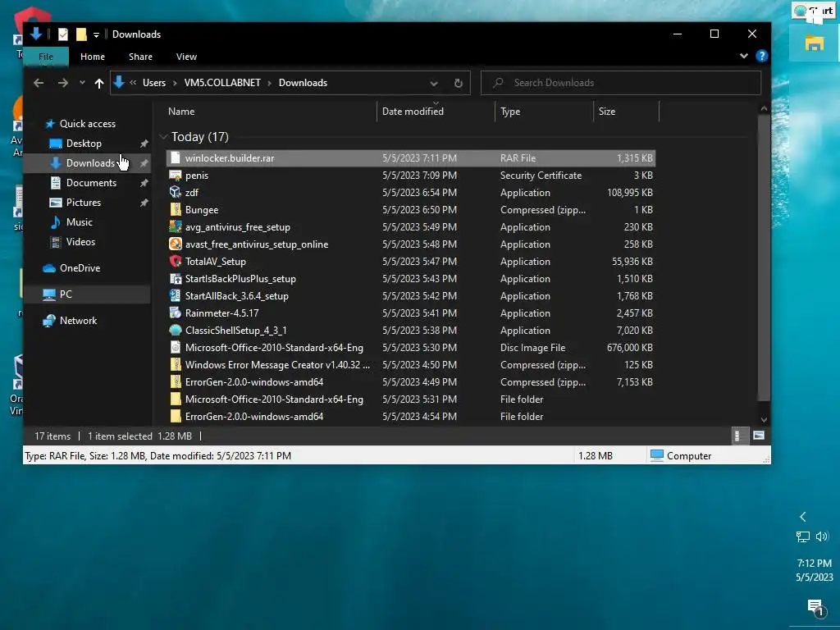Click Users in the address path
Image resolution: width=840 pixels, height=630 pixels.
tap(154, 83)
